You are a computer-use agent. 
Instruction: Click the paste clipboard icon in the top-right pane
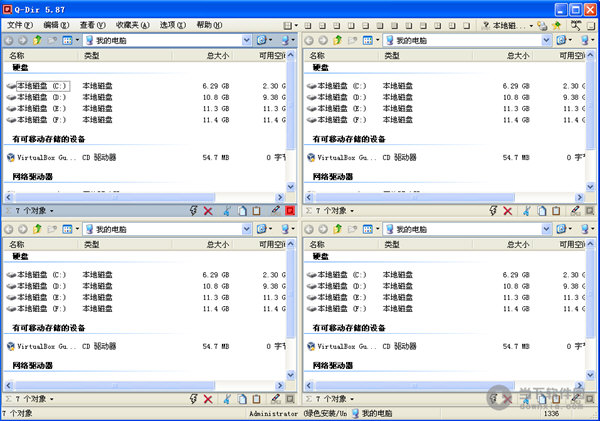pyautogui.click(x=556, y=211)
